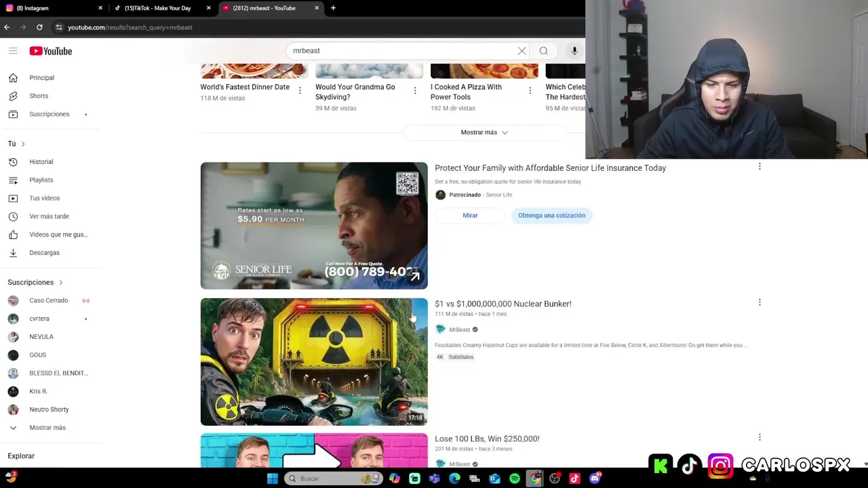868x488 pixels.
Task: Open ad options three-dot menu
Action: point(759,167)
